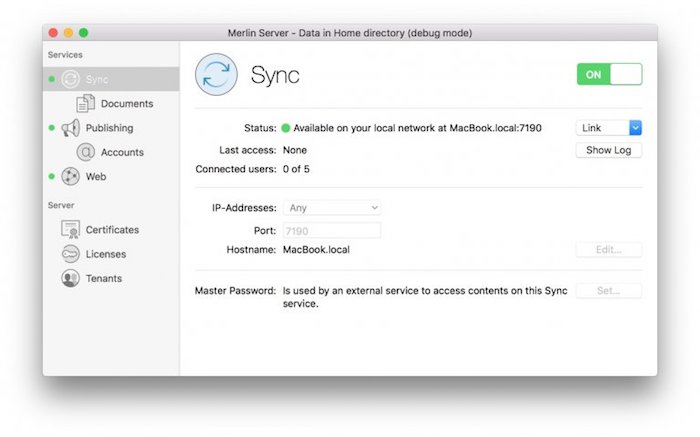Turn off the Sync ON switch

(609, 75)
